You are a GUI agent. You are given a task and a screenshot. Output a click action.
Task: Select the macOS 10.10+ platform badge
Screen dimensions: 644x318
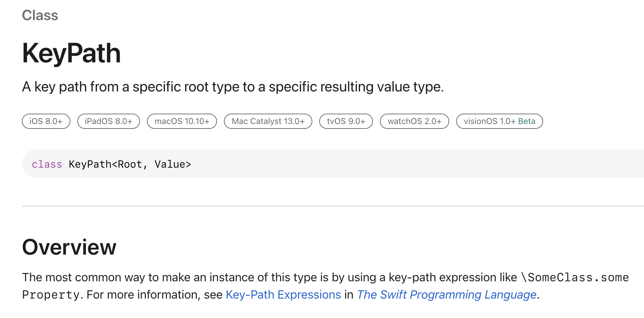click(182, 121)
